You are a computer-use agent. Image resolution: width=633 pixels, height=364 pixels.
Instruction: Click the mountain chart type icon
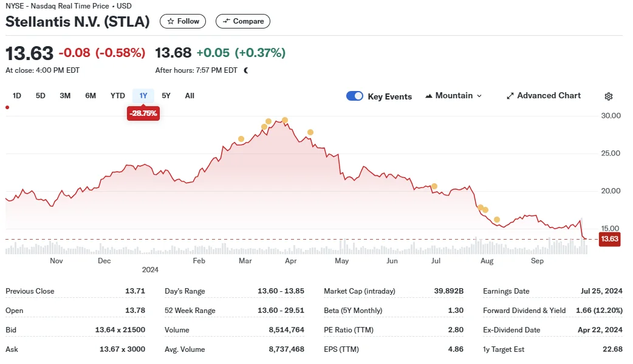point(429,96)
